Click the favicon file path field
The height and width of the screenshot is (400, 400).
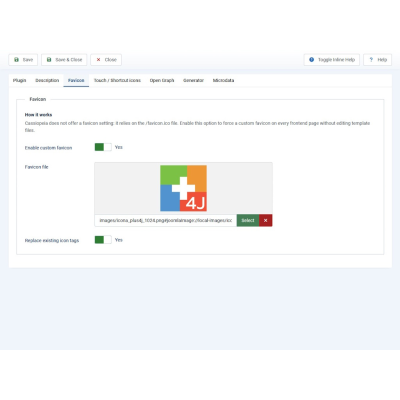(x=166, y=220)
